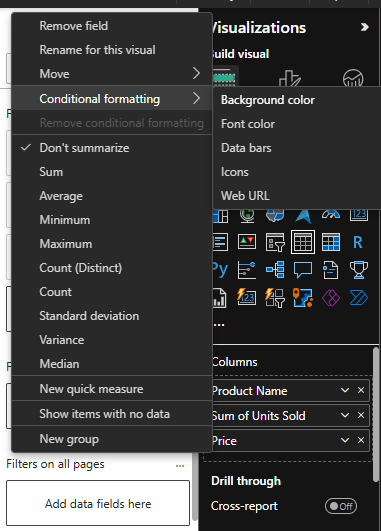Select the Multi-row card visual
Screen dimensions: 381x531
point(220,242)
